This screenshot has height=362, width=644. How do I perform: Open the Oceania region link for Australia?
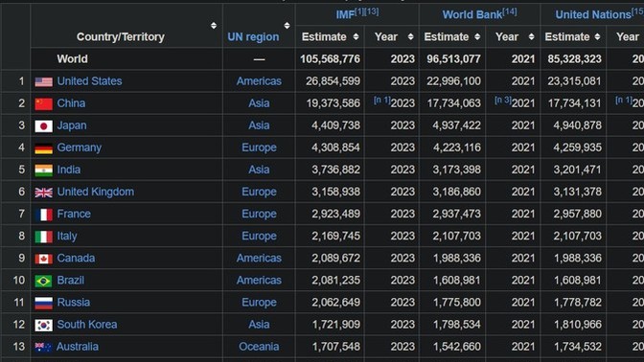coord(259,348)
